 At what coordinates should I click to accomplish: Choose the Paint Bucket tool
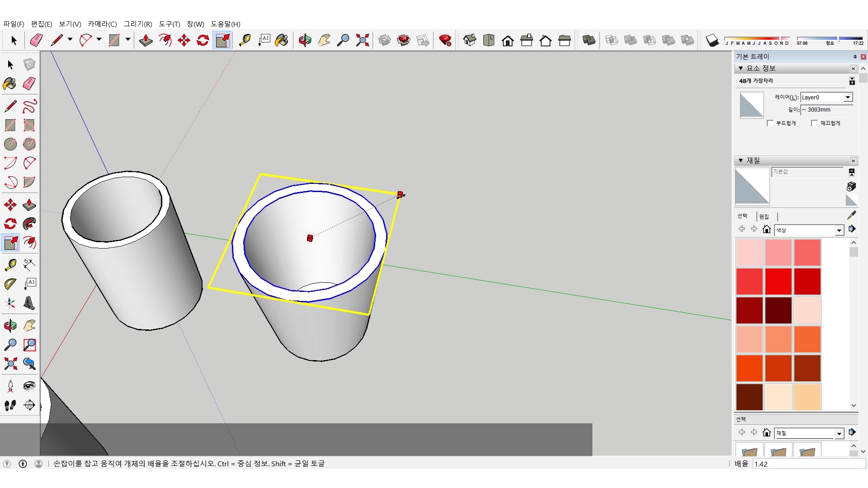(x=10, y=84)
